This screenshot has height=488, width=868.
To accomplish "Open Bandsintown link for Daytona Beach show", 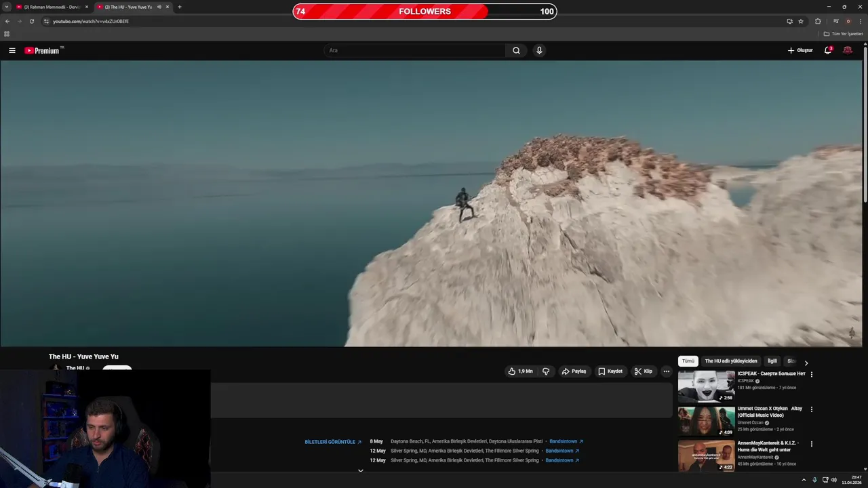I will [566, 441].
